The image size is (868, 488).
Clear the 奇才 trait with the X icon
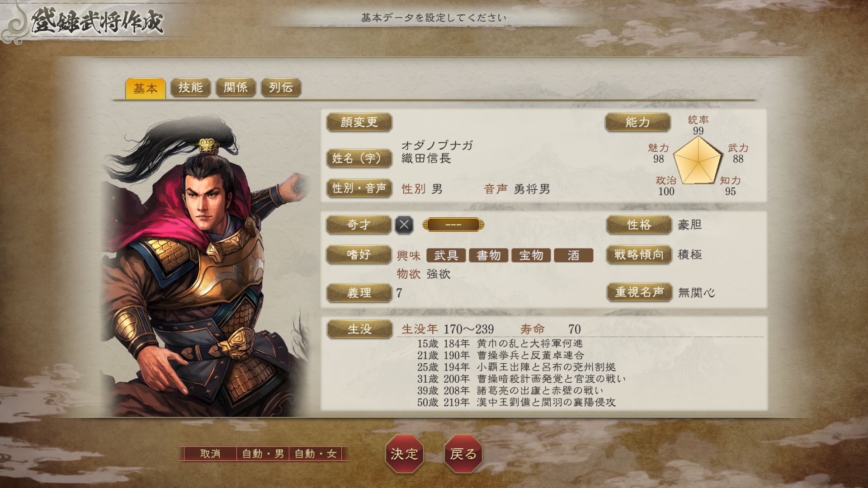(x=404, y=225)
